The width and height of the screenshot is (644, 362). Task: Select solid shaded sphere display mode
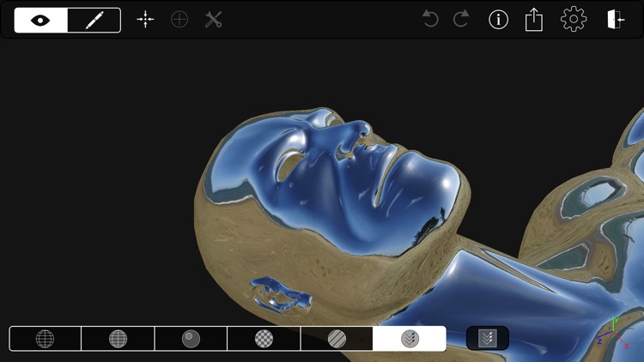click(x=191, y=339)
